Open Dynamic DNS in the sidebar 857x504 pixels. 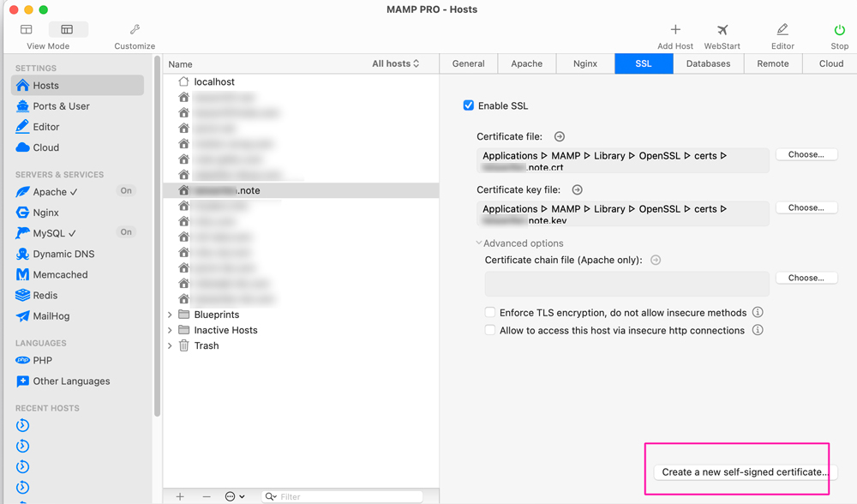tap(63, 255)
